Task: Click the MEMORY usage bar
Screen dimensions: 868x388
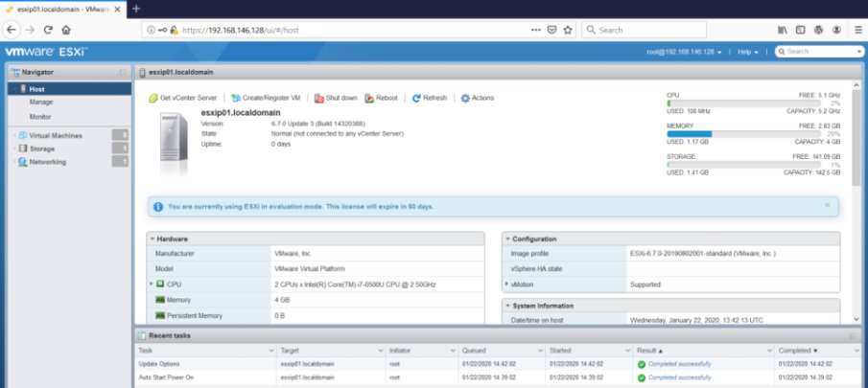Action: pos(743,134)
